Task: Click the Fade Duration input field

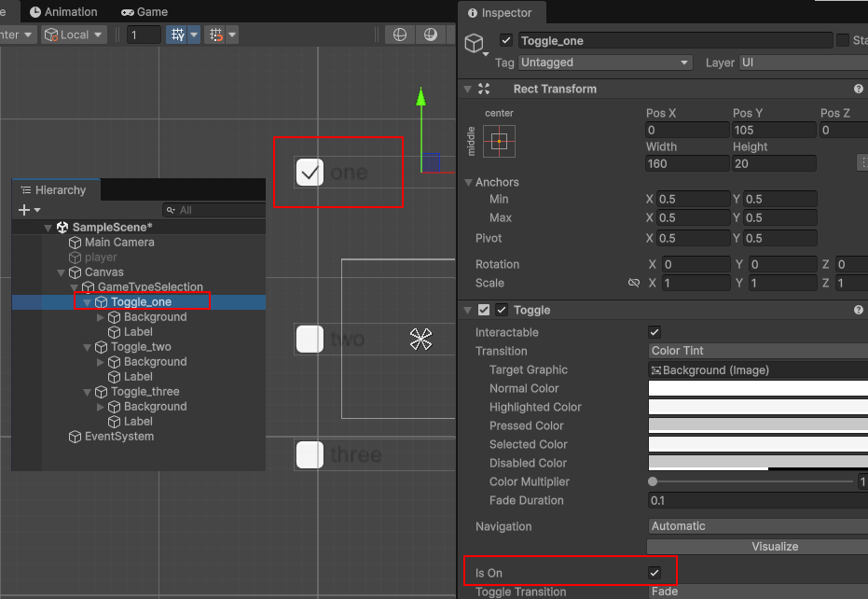Action: coord(757,500)
